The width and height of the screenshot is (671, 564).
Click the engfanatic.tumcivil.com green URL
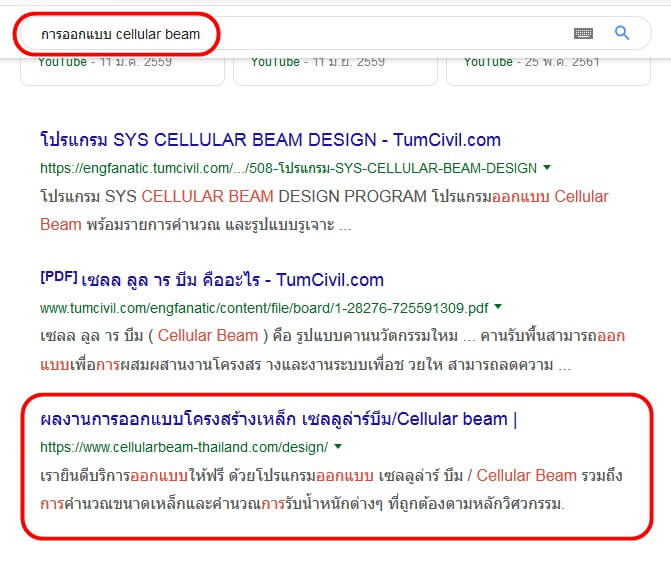click(288, 168)
